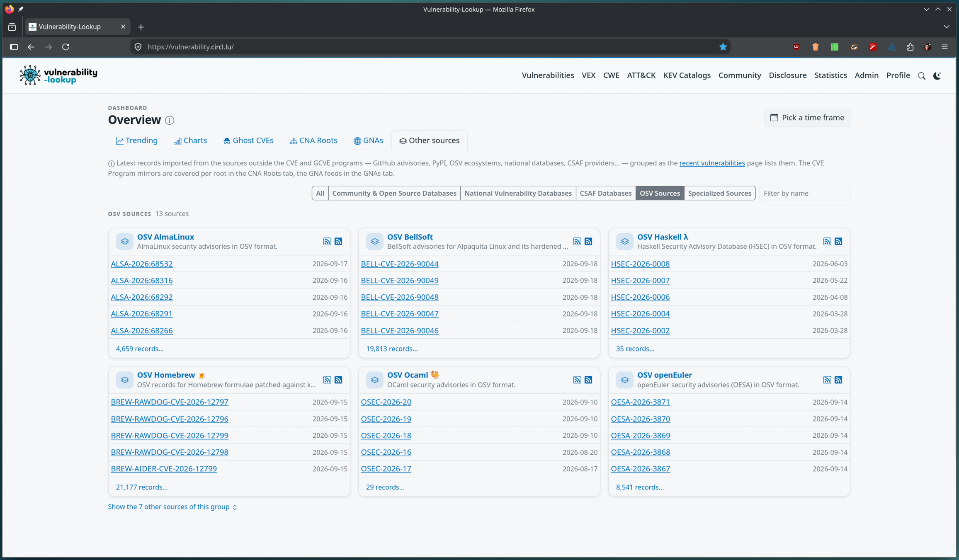
Task: Open Firefox recent browsing view button
Action: coord(12,27)
